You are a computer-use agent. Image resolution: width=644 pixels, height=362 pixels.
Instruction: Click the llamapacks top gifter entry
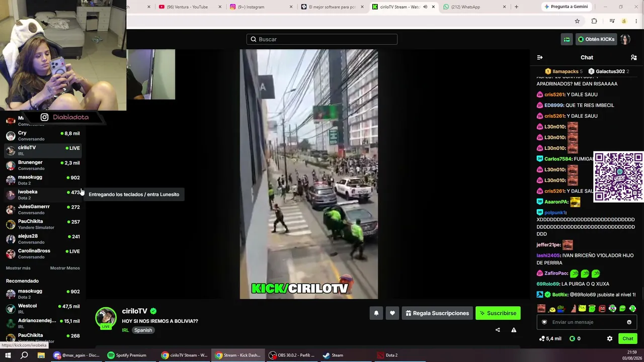pos(563,71)
